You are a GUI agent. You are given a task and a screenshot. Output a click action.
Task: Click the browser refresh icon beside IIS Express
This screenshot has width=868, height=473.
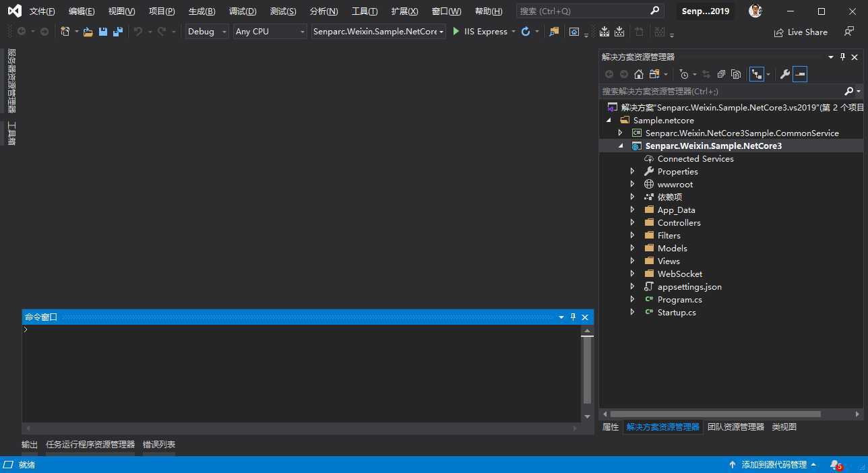[x=526, y=32]
